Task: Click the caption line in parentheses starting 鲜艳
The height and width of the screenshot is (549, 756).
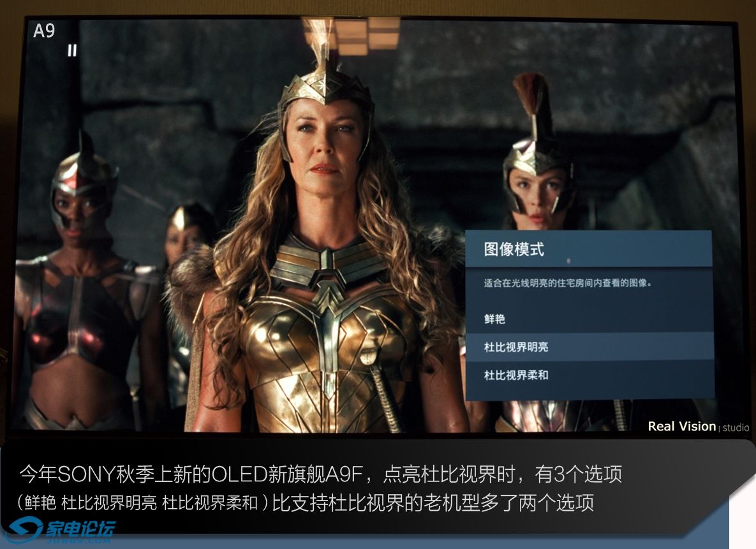Action: pos(305,502)
